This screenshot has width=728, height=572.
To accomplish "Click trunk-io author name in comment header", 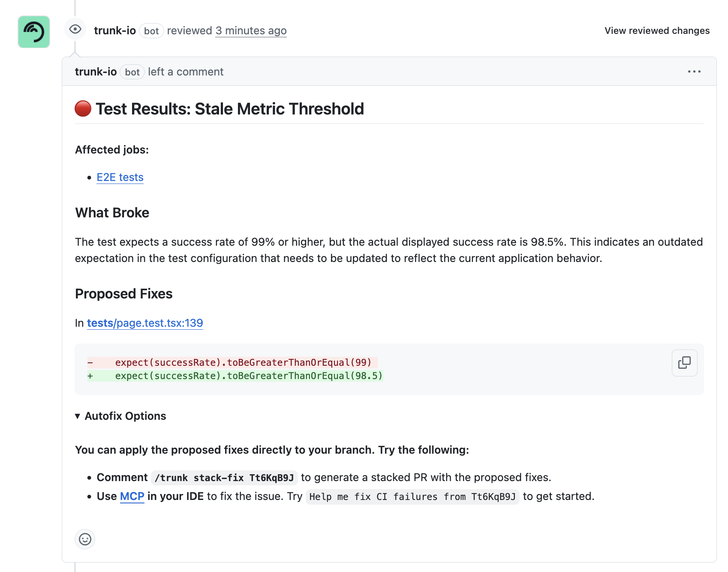I will (96, 72).
